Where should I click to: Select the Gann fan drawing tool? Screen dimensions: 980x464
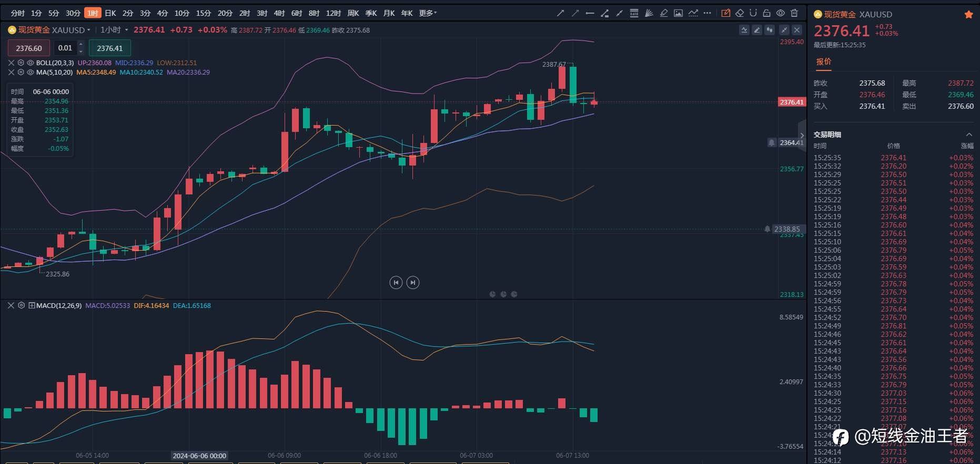point(649,13)
